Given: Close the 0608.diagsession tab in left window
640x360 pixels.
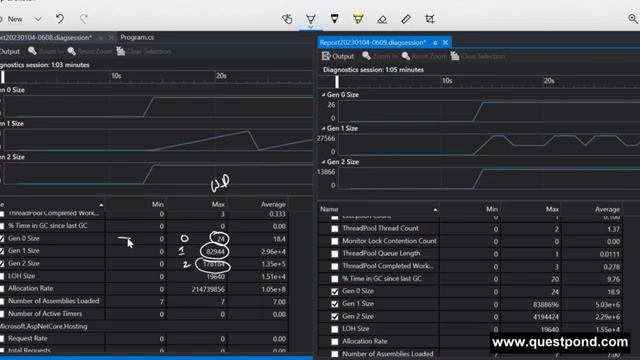Looking at the screenshot, I should coord(111,38).
